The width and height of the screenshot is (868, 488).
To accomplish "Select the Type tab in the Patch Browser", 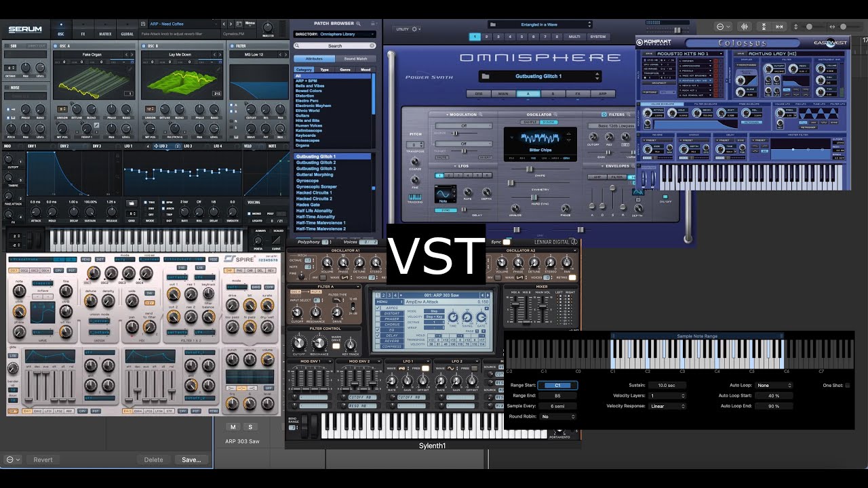I will pyautogui.click(x=325, y=70).
